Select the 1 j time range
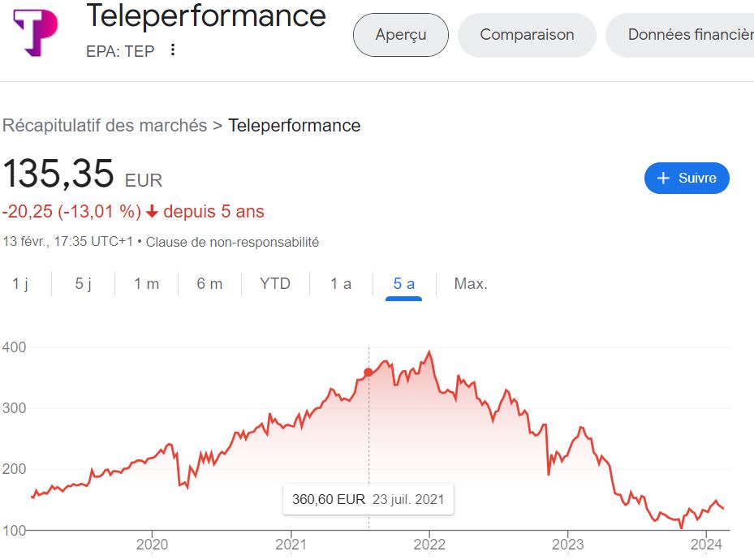The image size is (754, 560). [x=20, y=284]
